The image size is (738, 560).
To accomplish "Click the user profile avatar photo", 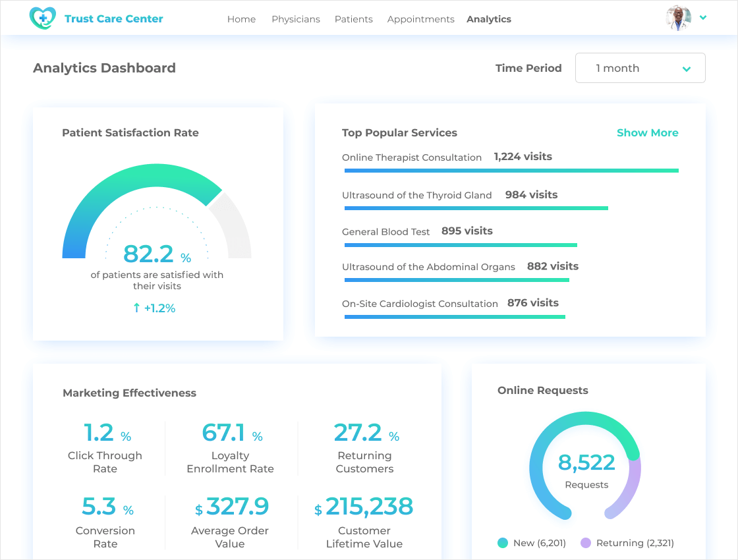I will pos(679,18).
